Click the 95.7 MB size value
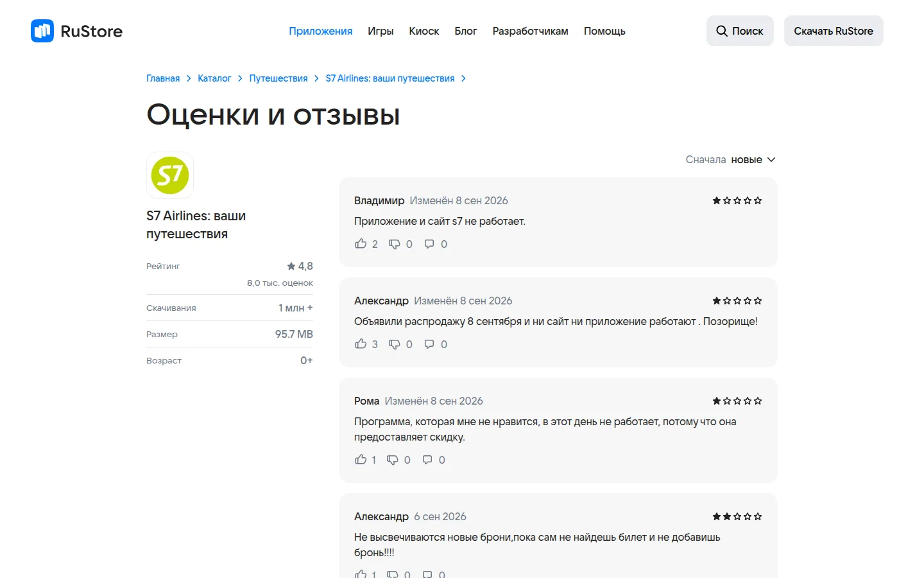This screenshot has height=578, width=924. coord(294,334)
